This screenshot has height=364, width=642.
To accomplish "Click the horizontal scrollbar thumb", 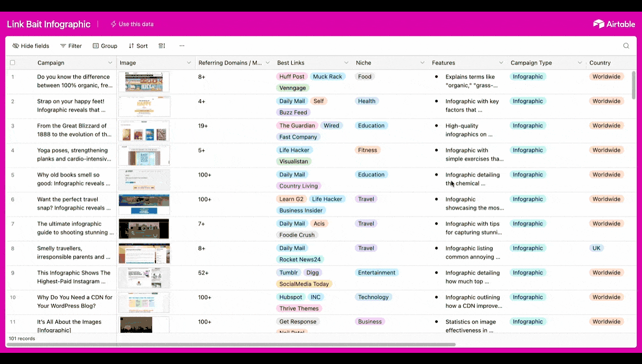I will [231, 344].
